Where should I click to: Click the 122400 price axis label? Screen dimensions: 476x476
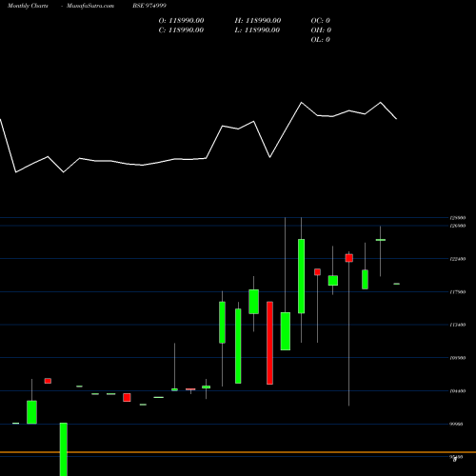point(458,259)
